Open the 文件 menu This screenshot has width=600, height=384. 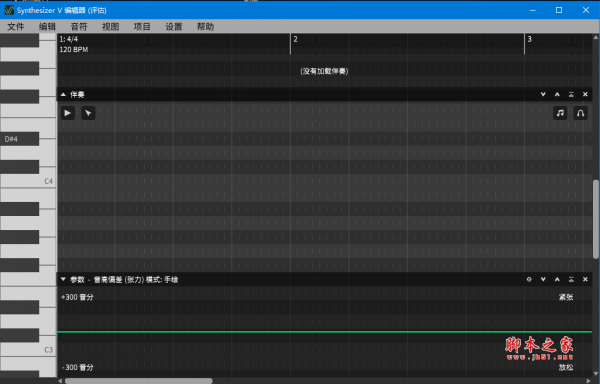pos(16,26)
